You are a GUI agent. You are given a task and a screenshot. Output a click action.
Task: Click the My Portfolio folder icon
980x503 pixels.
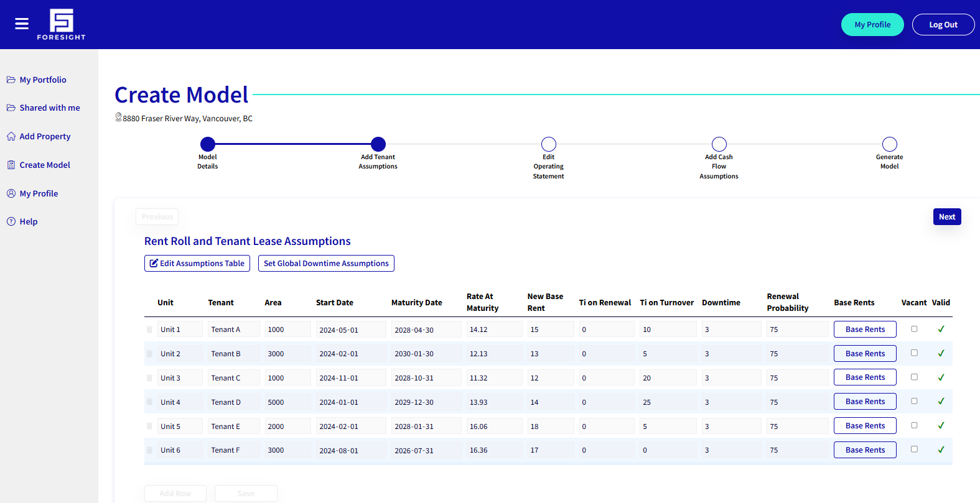11,80
